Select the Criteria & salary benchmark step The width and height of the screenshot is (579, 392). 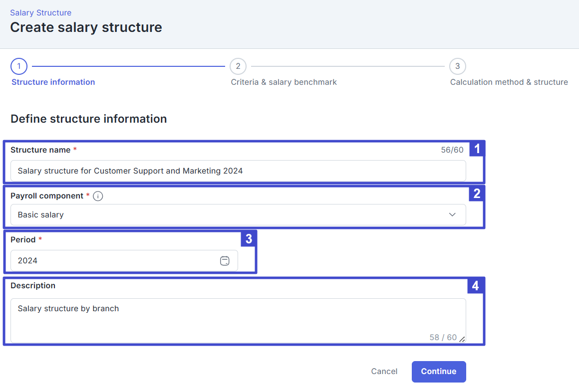[284, 82]
